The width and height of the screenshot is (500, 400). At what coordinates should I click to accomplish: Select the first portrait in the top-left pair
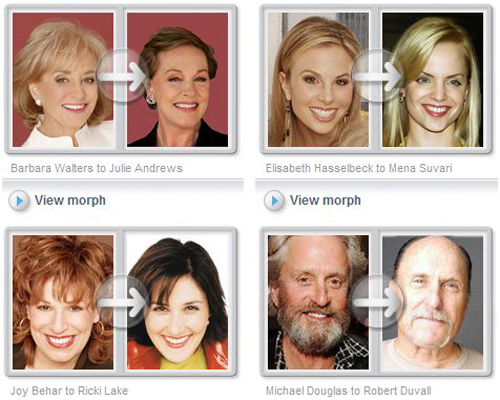63,80
